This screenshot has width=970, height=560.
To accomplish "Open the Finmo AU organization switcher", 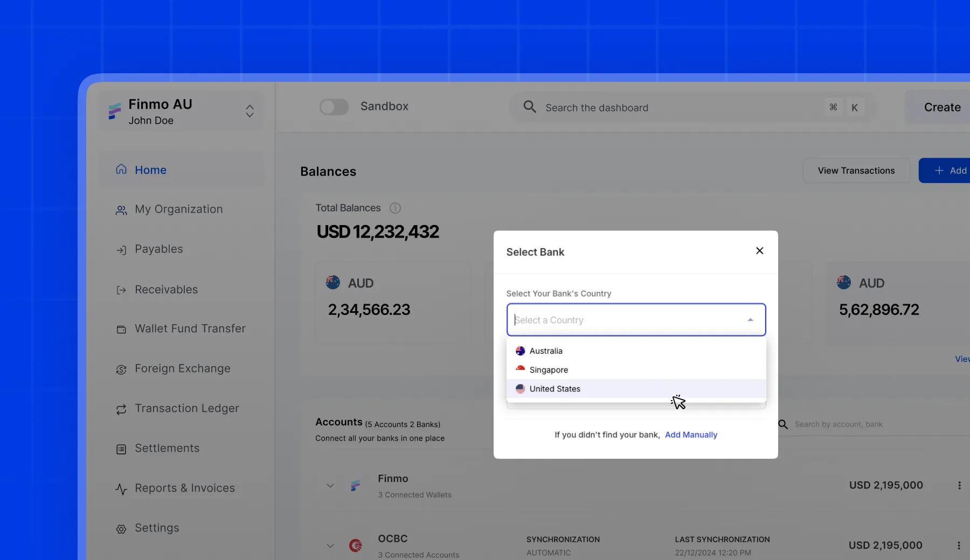I will [x=250, y=111].
